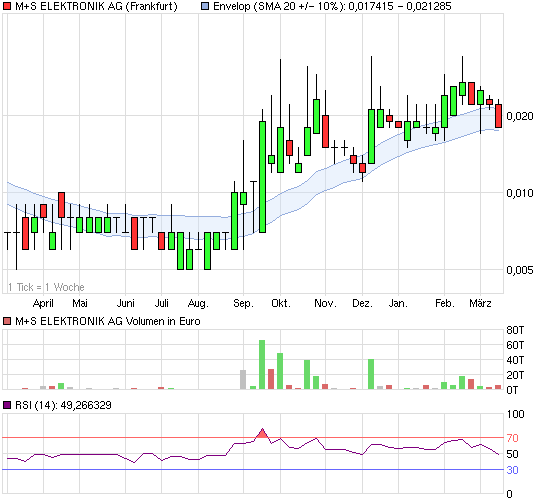Click the 'Juli' month label
This screenshot has height=502, width=545.
[162, 303]
